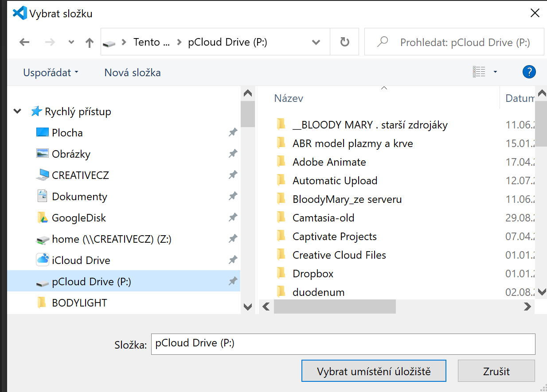Expand the address bar history dropdown

pos(316,43)
